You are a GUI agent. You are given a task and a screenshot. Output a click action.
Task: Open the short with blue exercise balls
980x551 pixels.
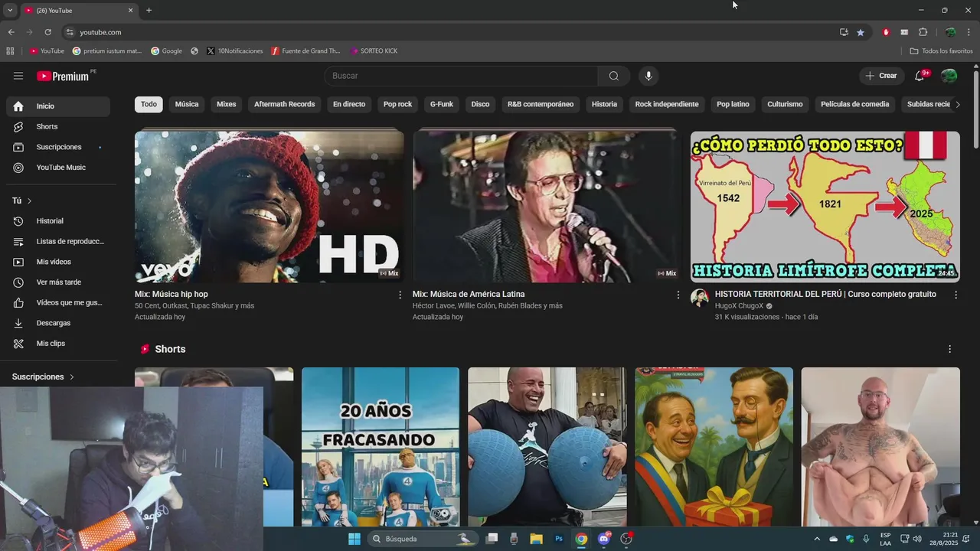click(547, 447)
